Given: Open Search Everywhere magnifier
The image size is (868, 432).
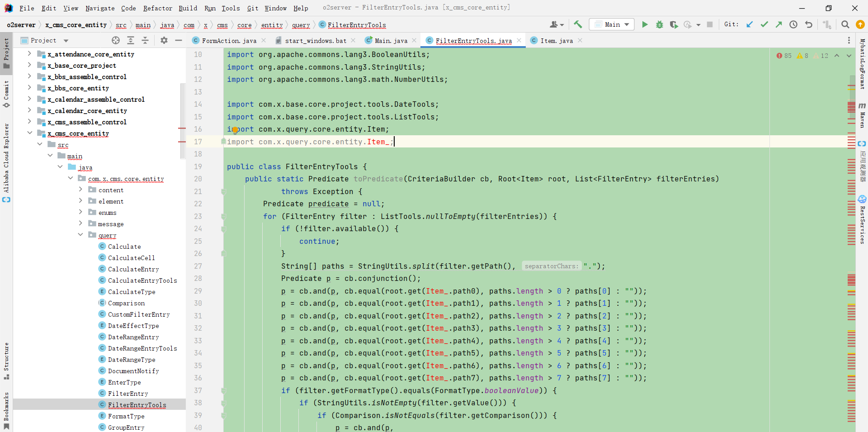Looking at the screenshot, I should click(845, 24).
